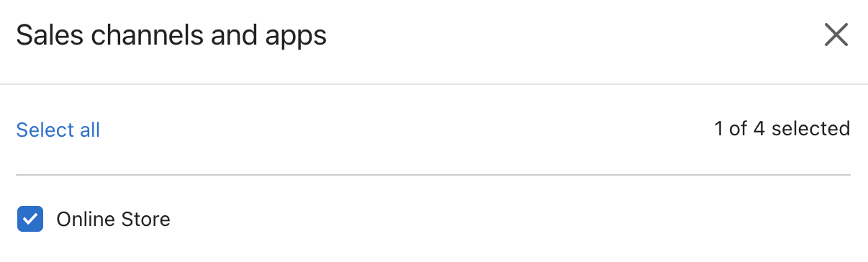This screenshot has width=868, height=262.
Task: Dismiss the dialog with the cross icon
Action: [x=836, y=35]
